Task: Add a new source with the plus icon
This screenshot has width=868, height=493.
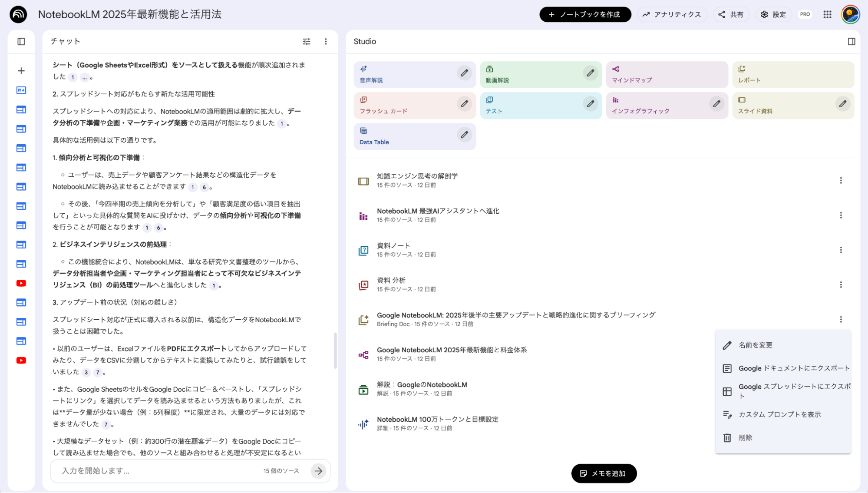Action: point(20,70)
